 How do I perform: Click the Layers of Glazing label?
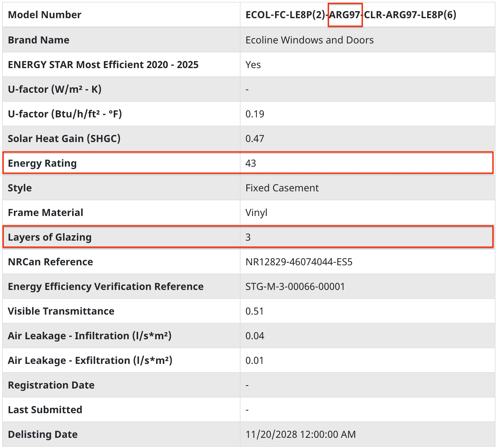coord(50,237)
